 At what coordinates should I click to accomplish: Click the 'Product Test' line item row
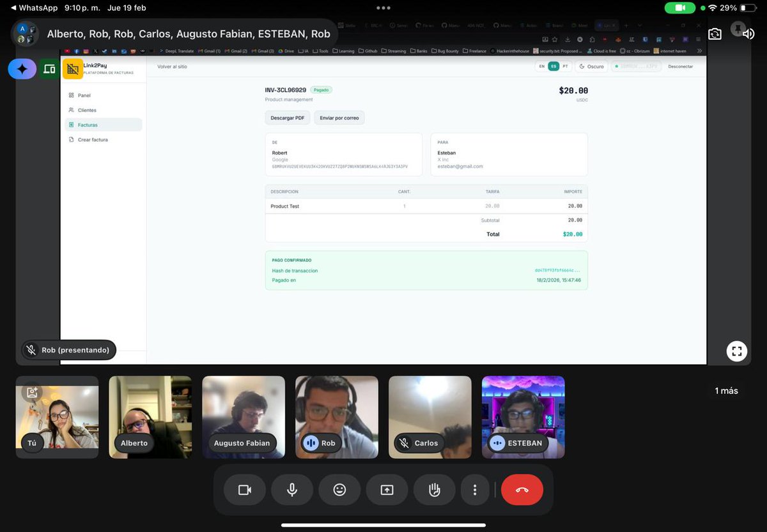[x=426, y=206]
